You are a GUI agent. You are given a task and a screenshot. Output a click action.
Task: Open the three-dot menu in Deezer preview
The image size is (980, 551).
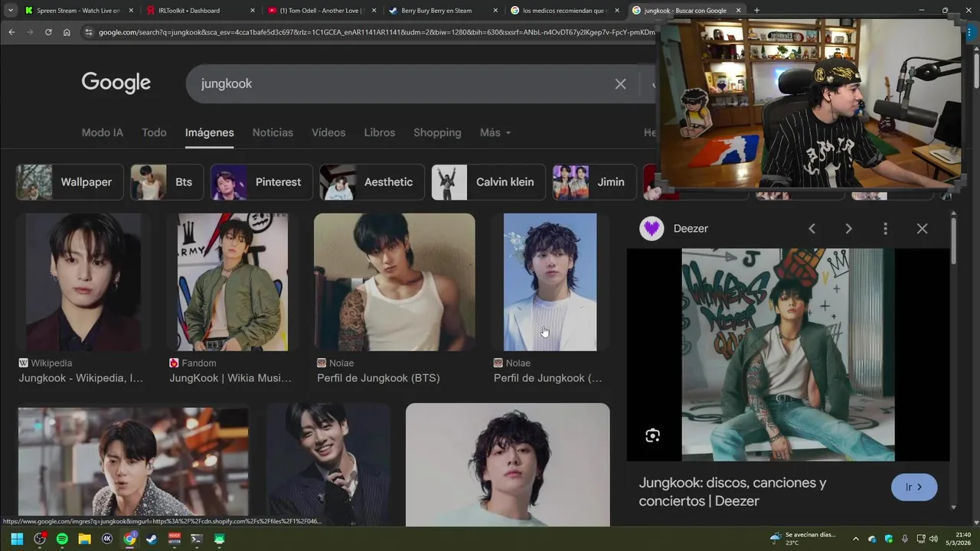(885, 229)
